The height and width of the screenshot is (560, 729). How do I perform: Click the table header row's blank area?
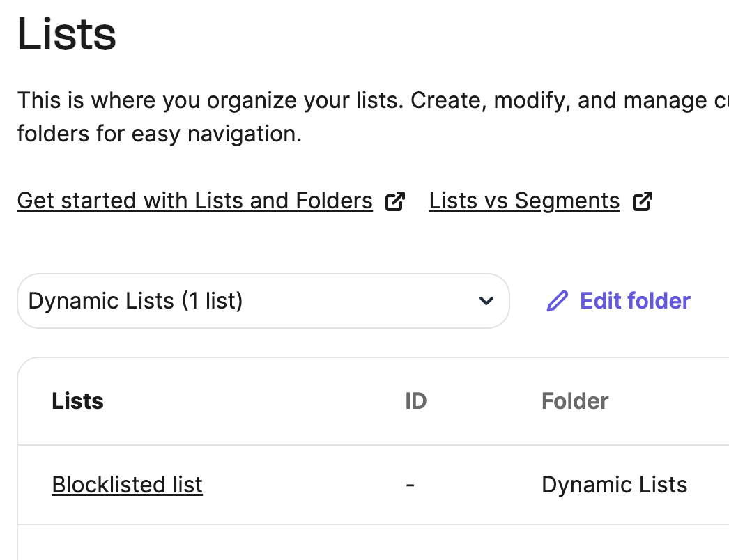click(251, 401)
